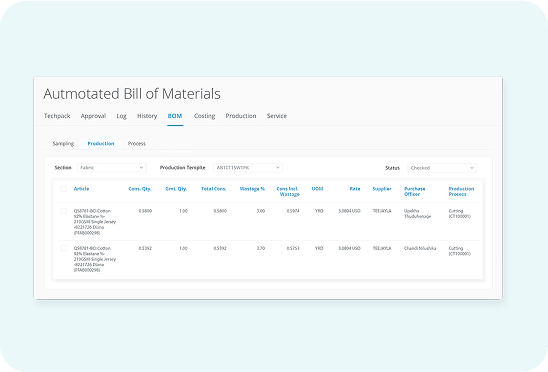View the History tab
Viewport: 548px width, 372px height.
[x=147, y=116]
